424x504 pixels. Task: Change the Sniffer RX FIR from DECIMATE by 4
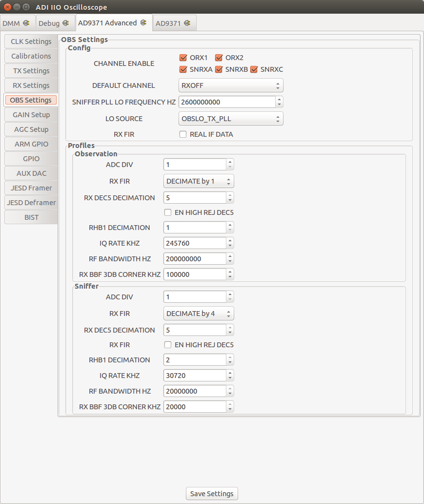pos(198,313)
